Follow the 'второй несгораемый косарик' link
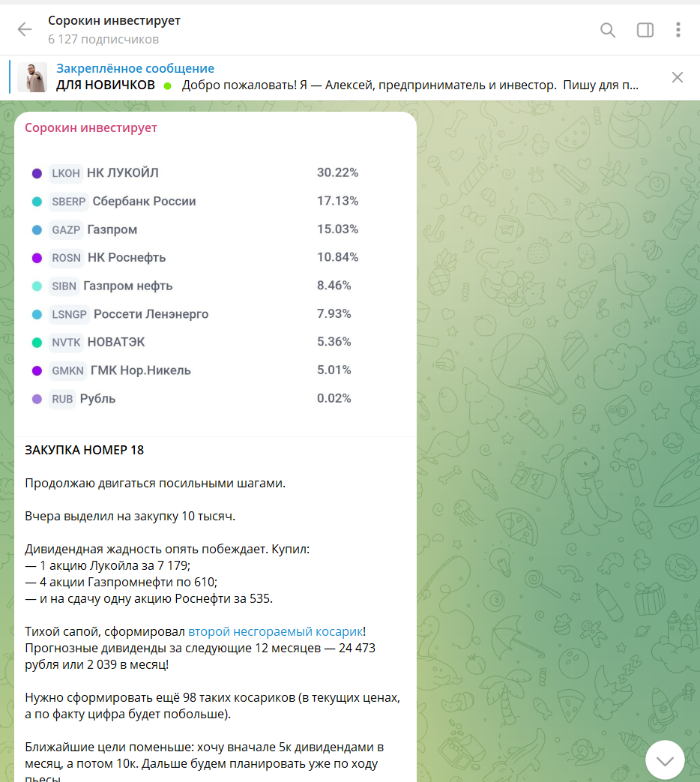700x782 pixels. tap(275, 631)
